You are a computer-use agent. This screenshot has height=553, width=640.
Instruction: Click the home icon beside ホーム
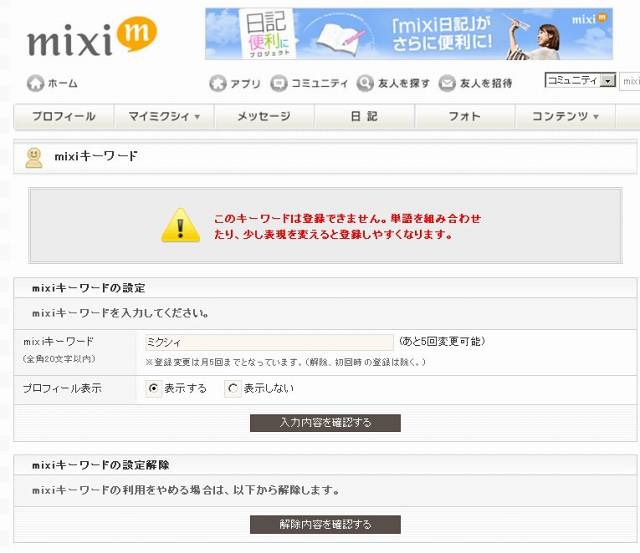tap(36, 83)
